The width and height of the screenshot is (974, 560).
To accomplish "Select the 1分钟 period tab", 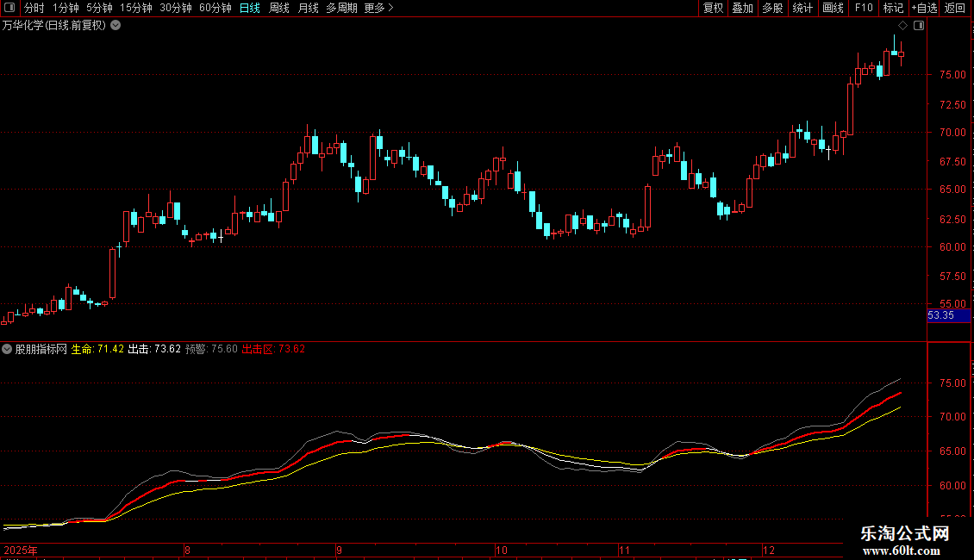I will click(66, 8).
